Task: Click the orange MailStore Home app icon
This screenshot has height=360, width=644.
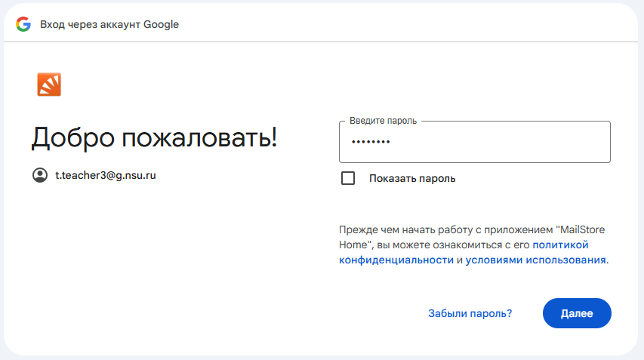Action: 49,85
